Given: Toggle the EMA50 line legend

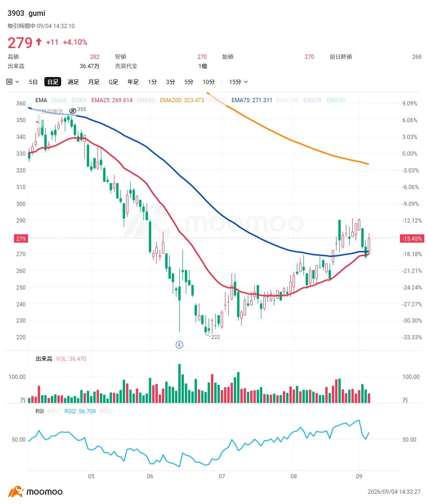Looking at the screenshot, I should point(337,100).
